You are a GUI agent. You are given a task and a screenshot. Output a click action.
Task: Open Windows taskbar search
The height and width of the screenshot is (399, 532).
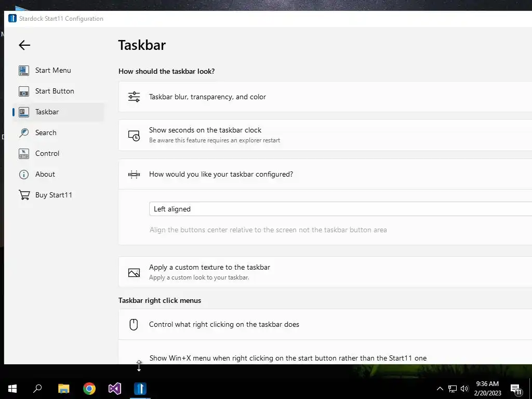point(37,389)
